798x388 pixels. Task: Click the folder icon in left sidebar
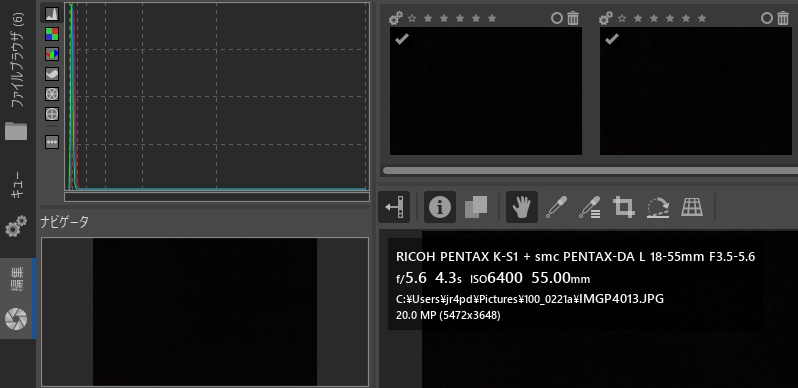point(16,131)
